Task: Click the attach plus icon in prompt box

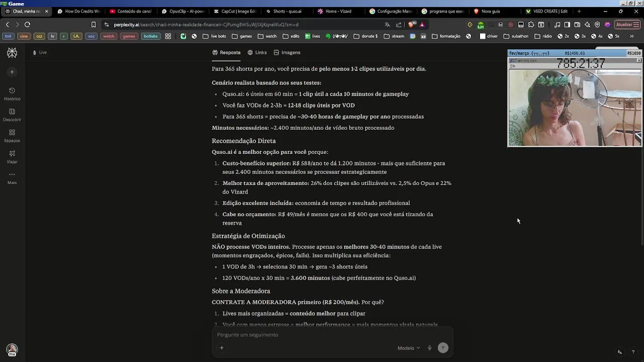Action: pyautogui.click(x=221, y=348)
